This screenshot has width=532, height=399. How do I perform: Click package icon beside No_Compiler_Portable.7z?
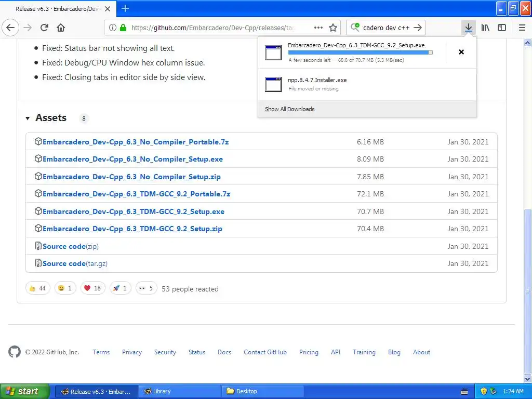[x=38, y=141]
